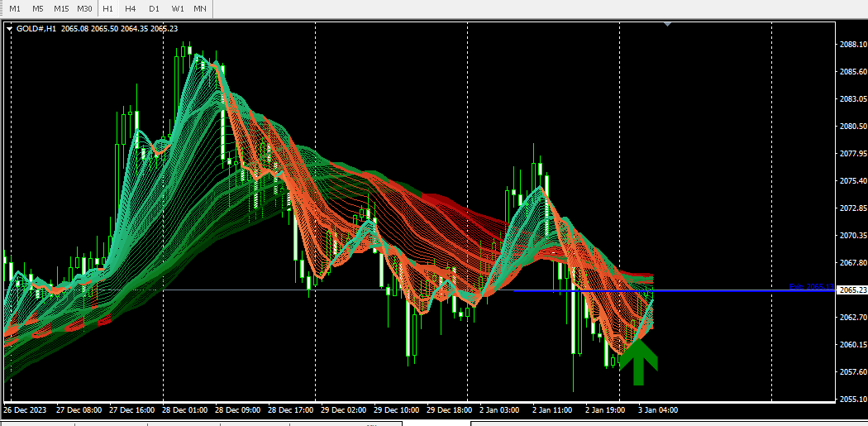Switch to the MN monthly timeframe
868x426 pixels.
tap(200, 8)
